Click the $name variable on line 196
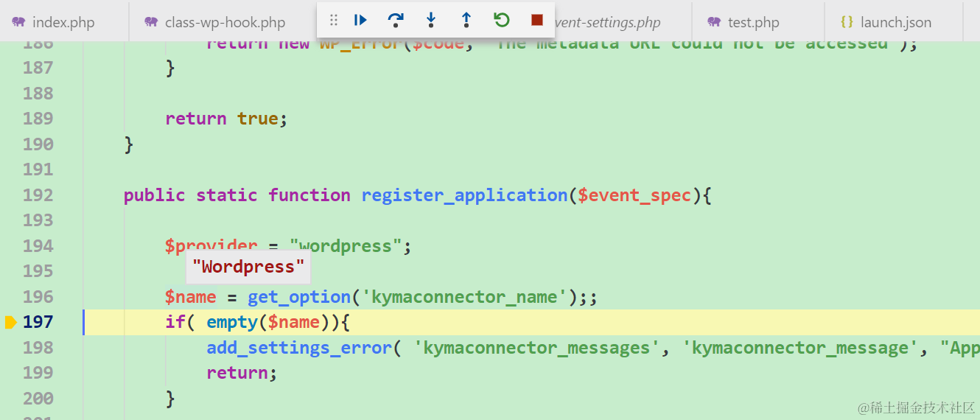The height and width of the screenshot is (420, 980). [x=191, y=297]
